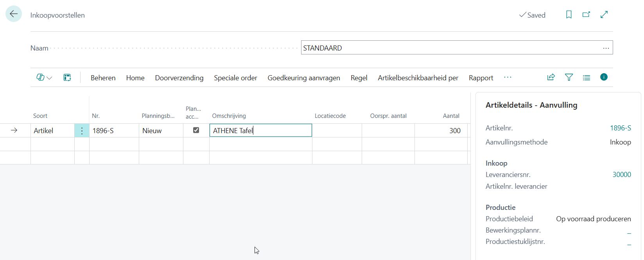Open the Rapport menu
644x260 pixels.
(x=481, y=78)
